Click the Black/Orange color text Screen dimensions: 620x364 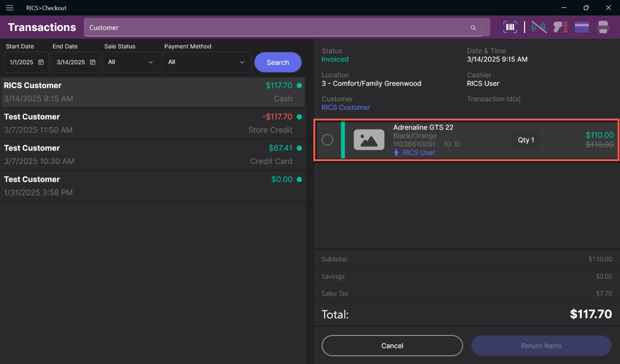tap(415, 136)
